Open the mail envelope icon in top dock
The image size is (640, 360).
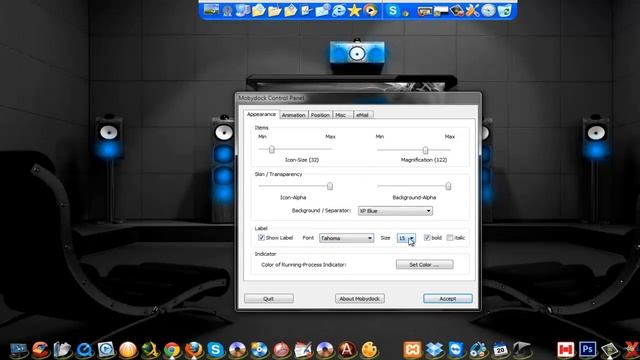[322, 11]
